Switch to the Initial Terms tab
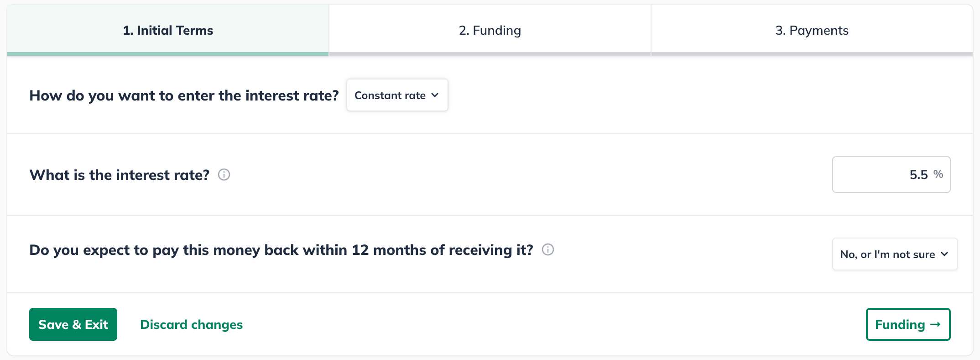The width and height of the screenshot is (980, 360). 168,30
